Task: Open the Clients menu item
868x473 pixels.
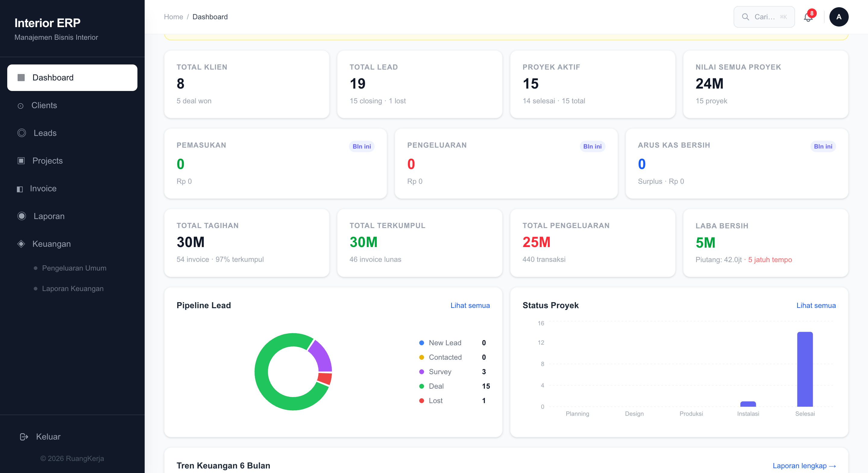Action: coord(72,105)
